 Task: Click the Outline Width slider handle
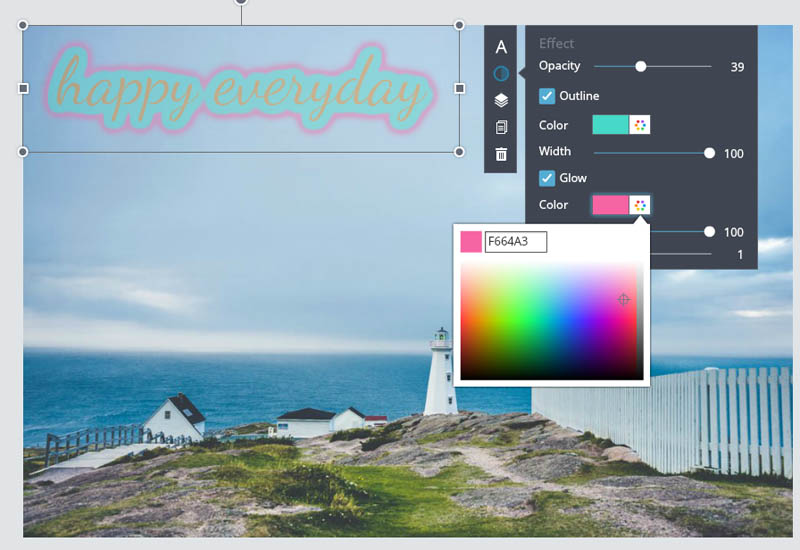[709, 153]
